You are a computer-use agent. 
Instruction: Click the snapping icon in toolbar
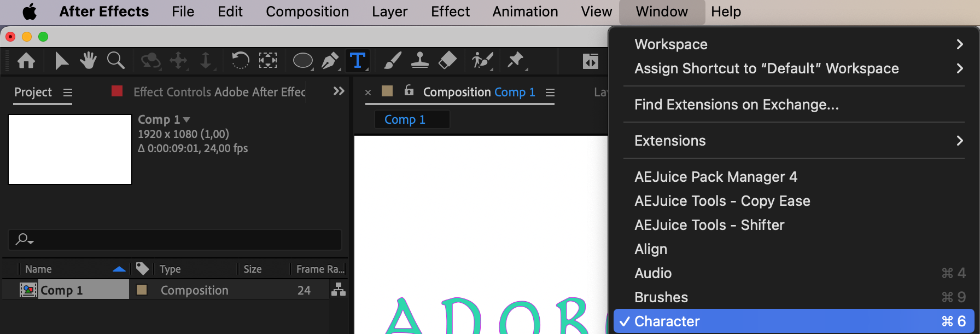click(591, 62)
